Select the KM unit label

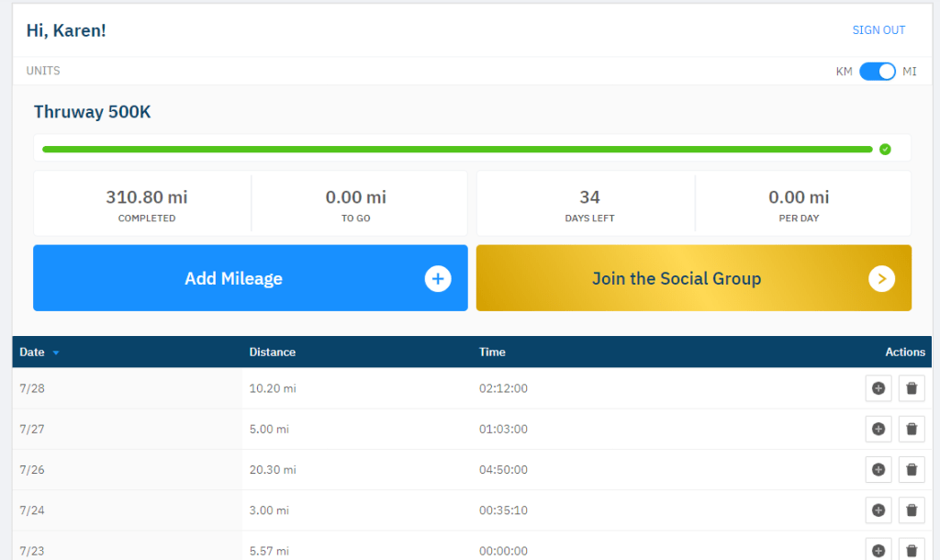coord(844,72)
